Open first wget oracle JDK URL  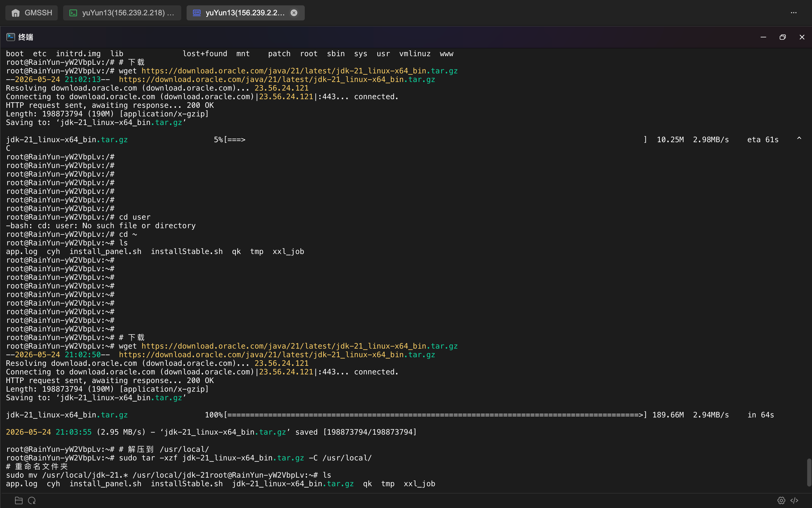(300, 71)
